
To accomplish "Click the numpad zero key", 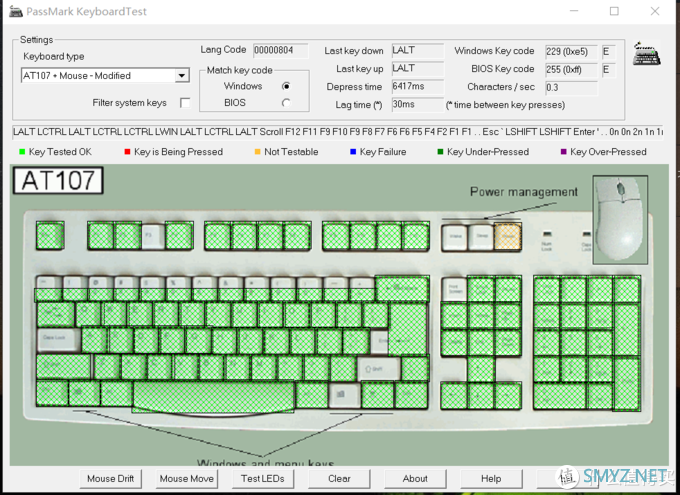I will click(560, 396).
